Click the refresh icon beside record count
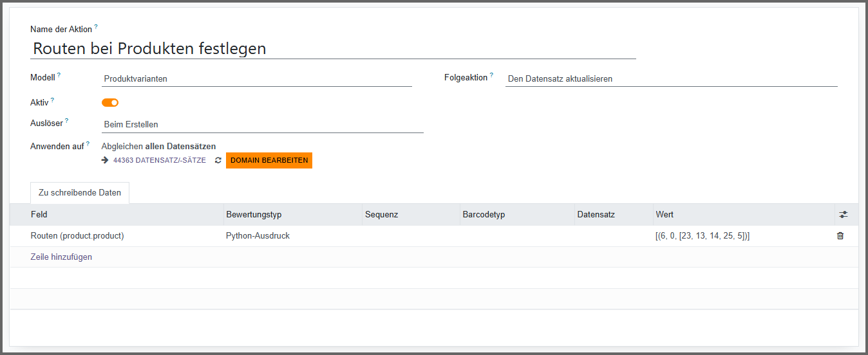The height and width of the screenshot is (355, 868). tap(218, 160)
